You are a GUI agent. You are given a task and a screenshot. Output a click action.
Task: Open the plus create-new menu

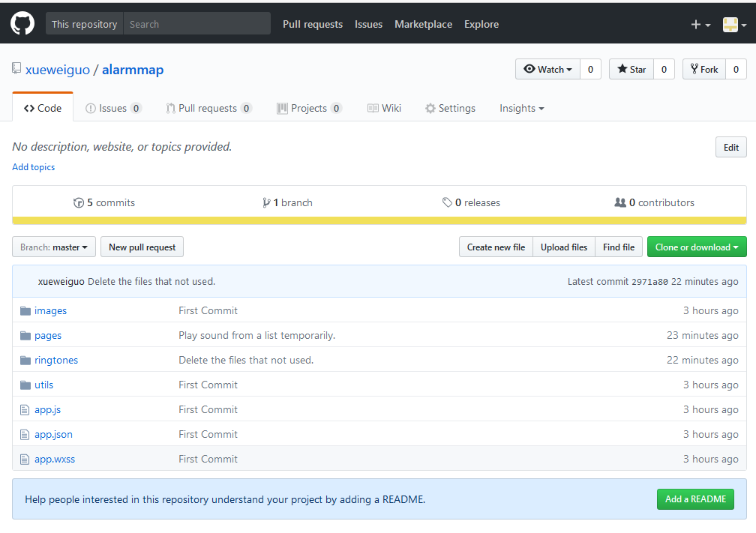(700, 25)
